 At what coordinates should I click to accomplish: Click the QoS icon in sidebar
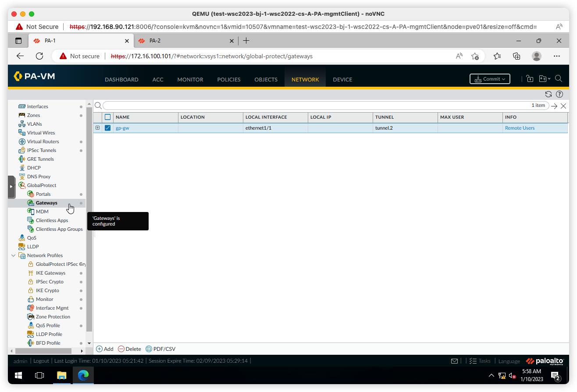point(22,238)
